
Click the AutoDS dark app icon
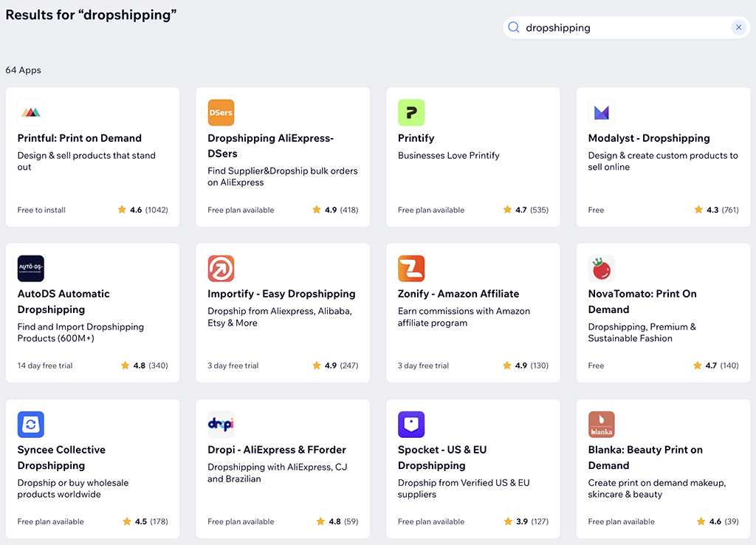(31, 268)
